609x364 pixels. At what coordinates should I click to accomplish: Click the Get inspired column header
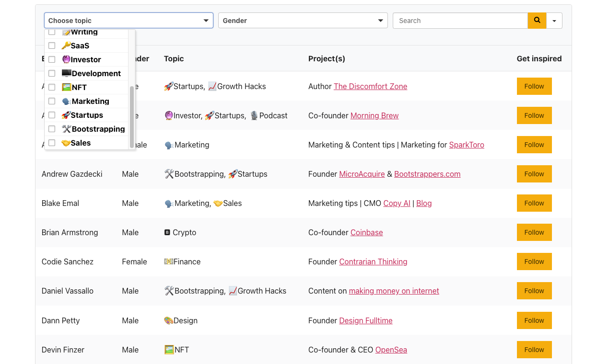pos(539,58)
